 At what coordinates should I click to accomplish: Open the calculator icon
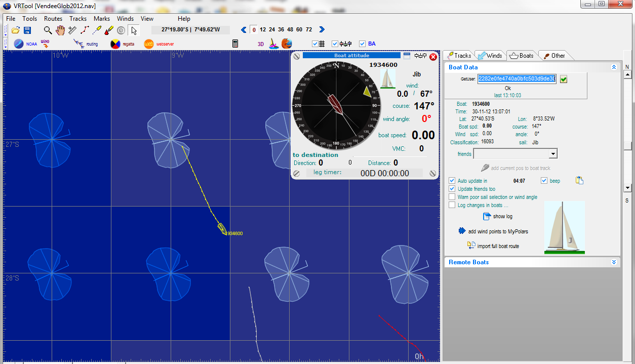click(235, 44)
